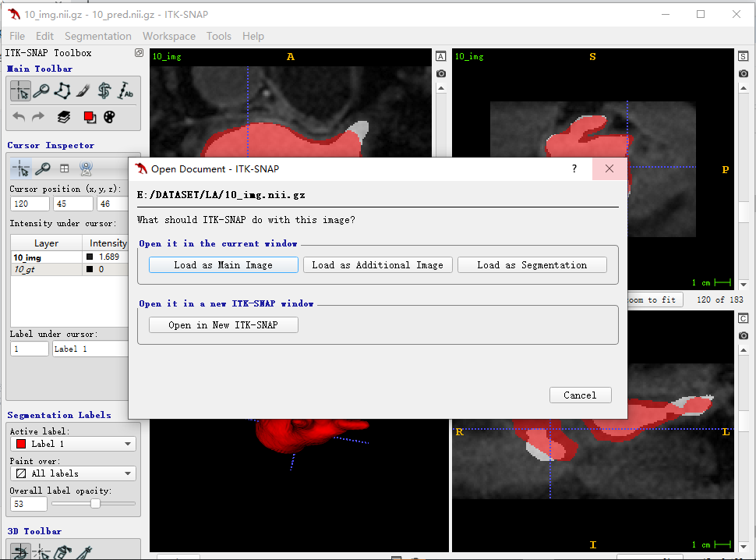Select the 10_gt layer row
756x560 pixels.
(70, 270)
